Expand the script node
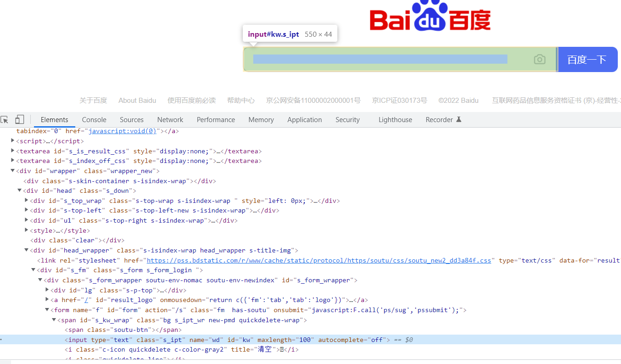The height and width of the screenshot is (364, 621). click(x=13, y=141)
